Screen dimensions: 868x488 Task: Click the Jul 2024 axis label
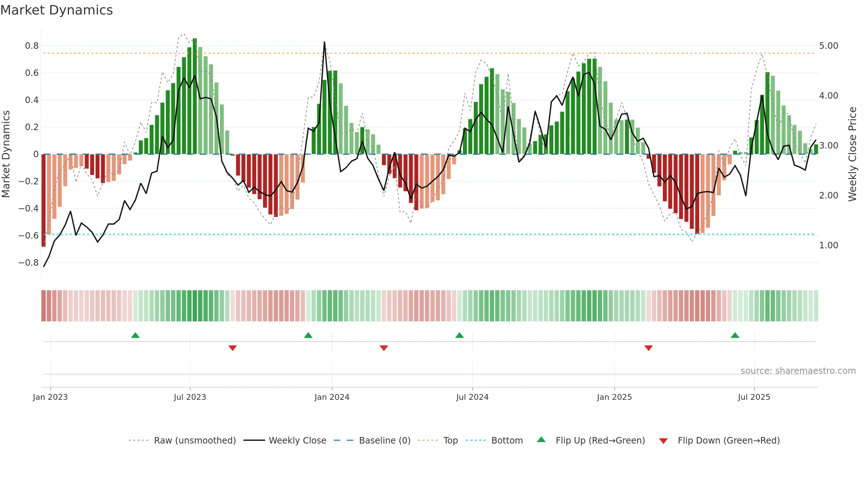(x=472, y=397)
